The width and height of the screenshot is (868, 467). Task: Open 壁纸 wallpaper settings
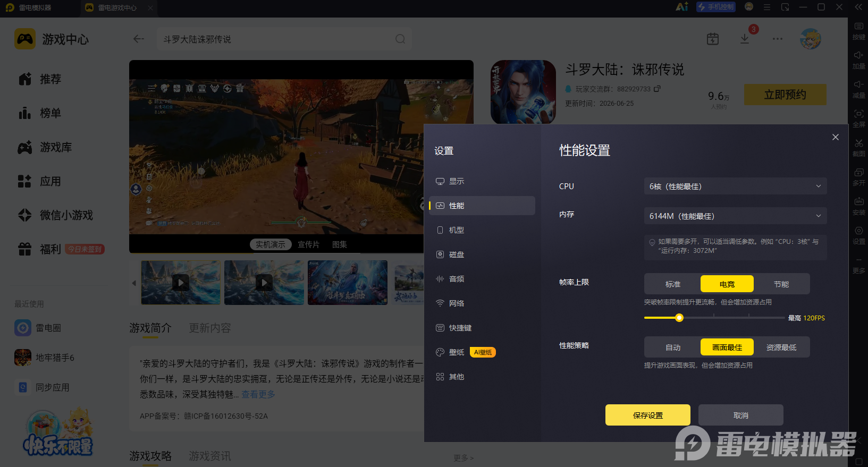click(x=482, y=352)
